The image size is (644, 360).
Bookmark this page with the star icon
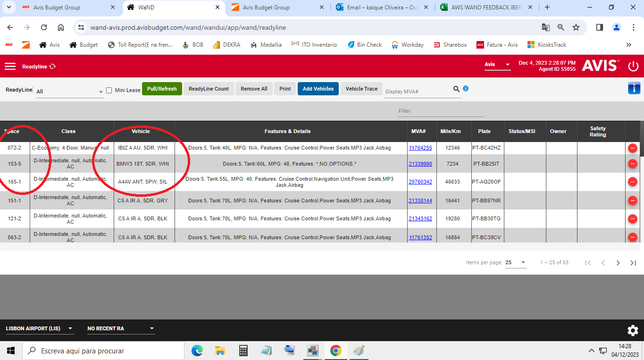pos(576,27)
